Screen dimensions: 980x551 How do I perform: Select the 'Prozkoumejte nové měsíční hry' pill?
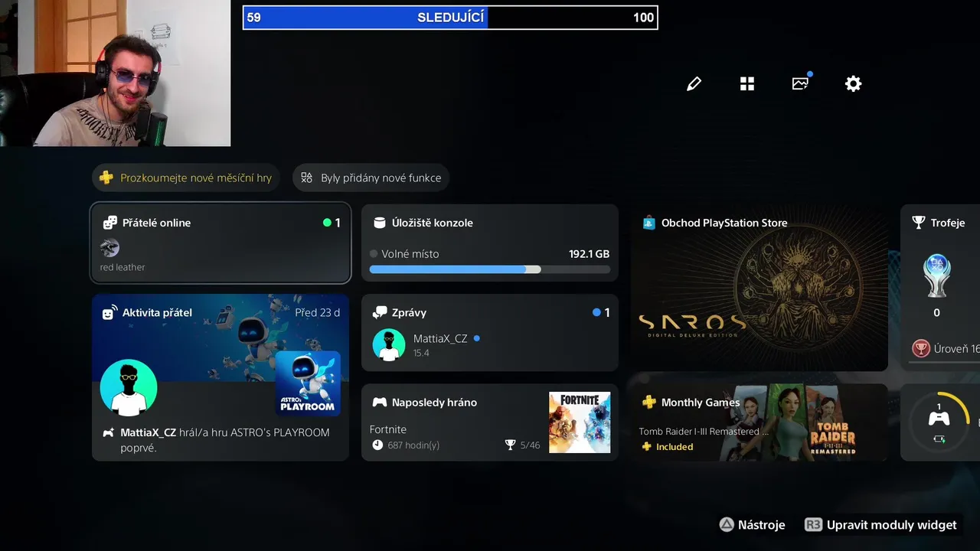click(186, 178)
